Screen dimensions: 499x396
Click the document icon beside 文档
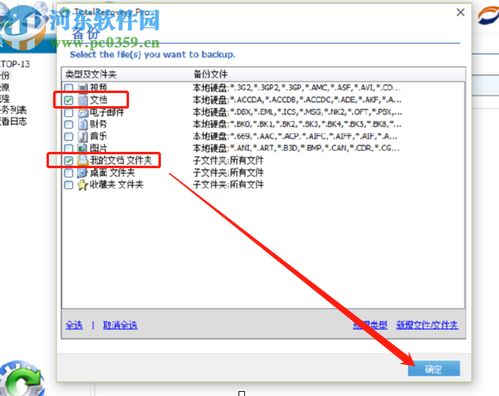83,100
